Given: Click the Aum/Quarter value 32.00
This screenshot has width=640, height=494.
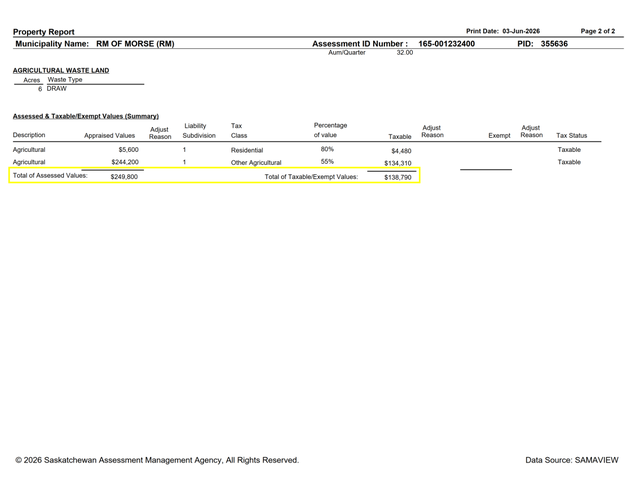Looking at the screenshot, I should coord(405,53).
